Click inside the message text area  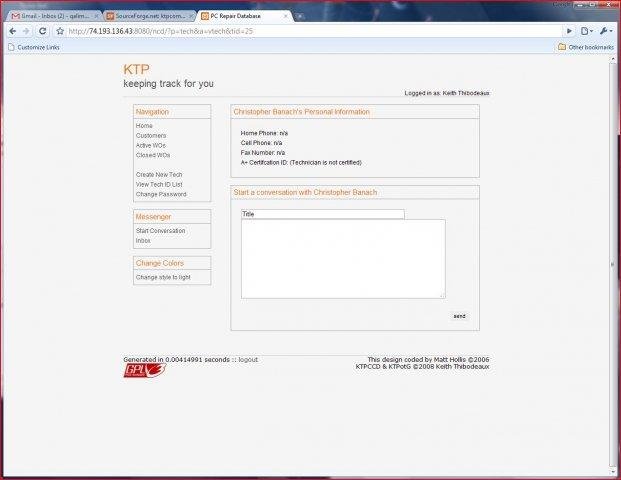(x=343, y=259)
